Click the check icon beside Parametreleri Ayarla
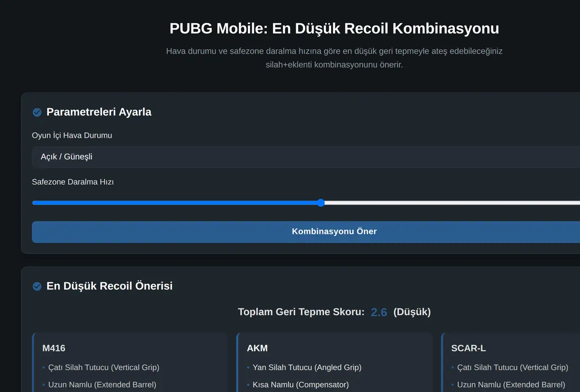 point(37,112)
